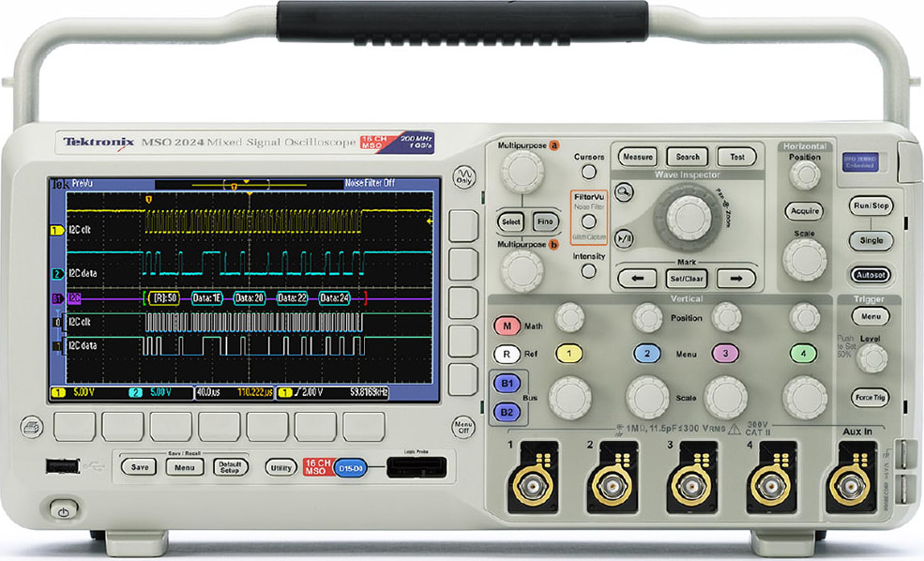
Task: Click the Mark next right-arrow button
Action: [x=736, y=278]
